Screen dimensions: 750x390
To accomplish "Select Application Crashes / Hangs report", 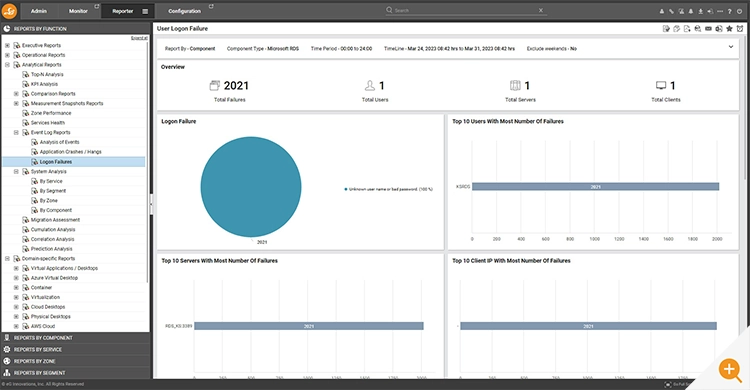I will pos(70,152).
